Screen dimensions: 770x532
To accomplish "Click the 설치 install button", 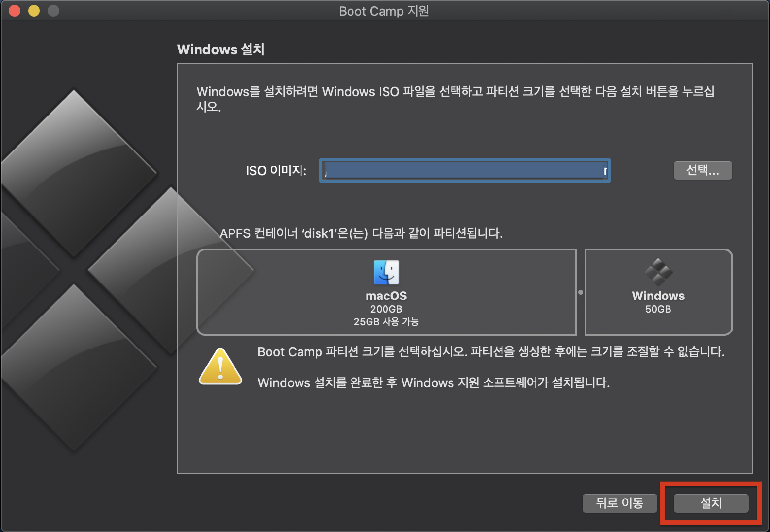I will pyautogui.click(x=711, y=503).
